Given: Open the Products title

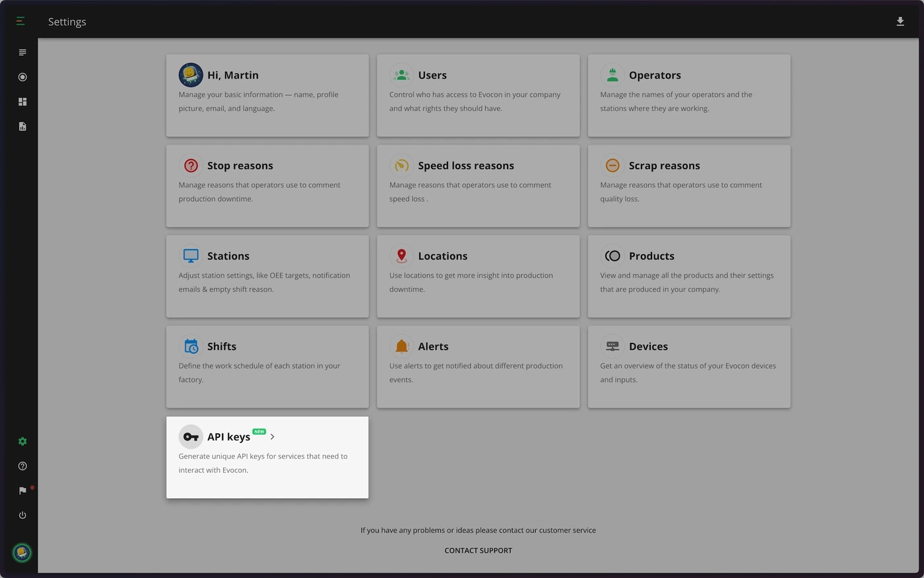Looking at the screenshot, I should (x=651, y=256).
